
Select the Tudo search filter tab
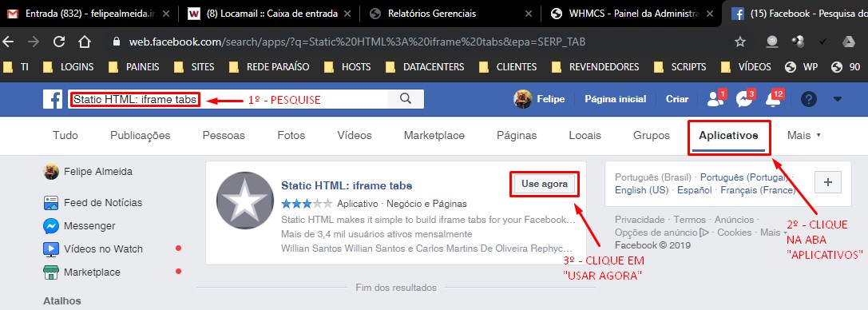tap(65, 136)
